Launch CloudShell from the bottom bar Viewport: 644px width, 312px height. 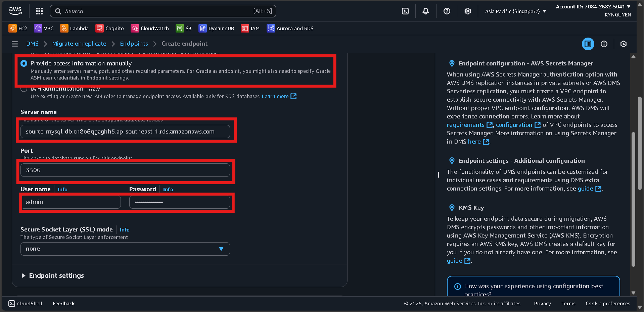pos(25,303)
